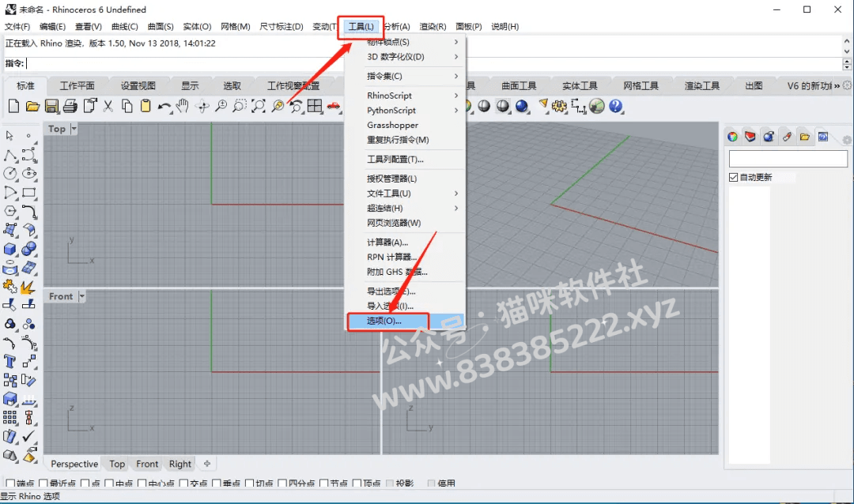Click the Cut scissors icon
Image resolution: width=854 pixels, height=504 pixels.
pos(108,106)
